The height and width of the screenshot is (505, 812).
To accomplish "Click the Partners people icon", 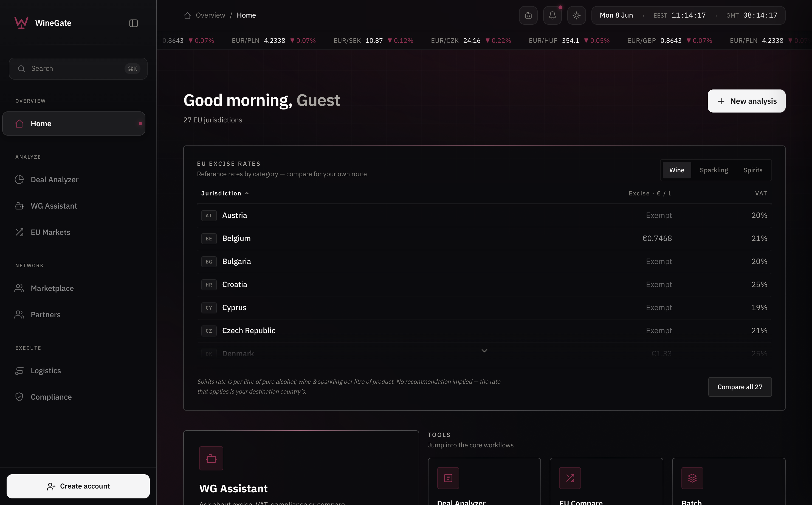I will pyautogui.click(x=19, y=314).
